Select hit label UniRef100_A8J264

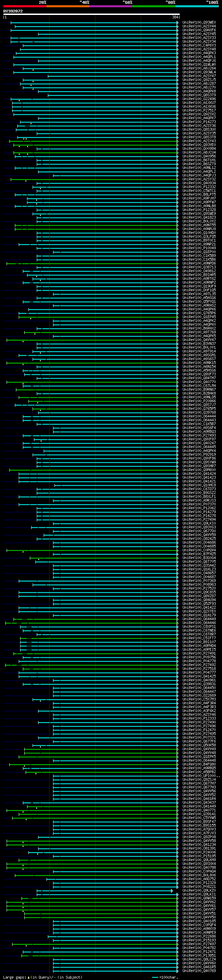click(199, 68)
